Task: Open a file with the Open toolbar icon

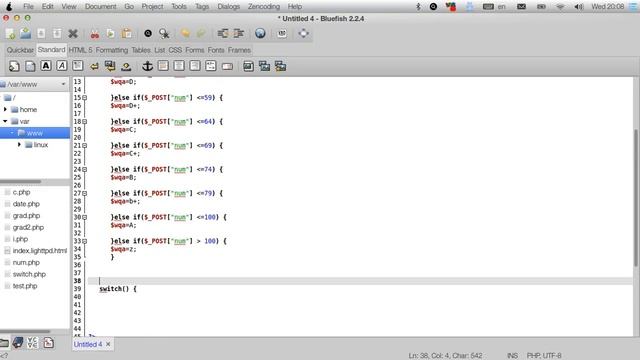Action: click(x=26, y=33)
